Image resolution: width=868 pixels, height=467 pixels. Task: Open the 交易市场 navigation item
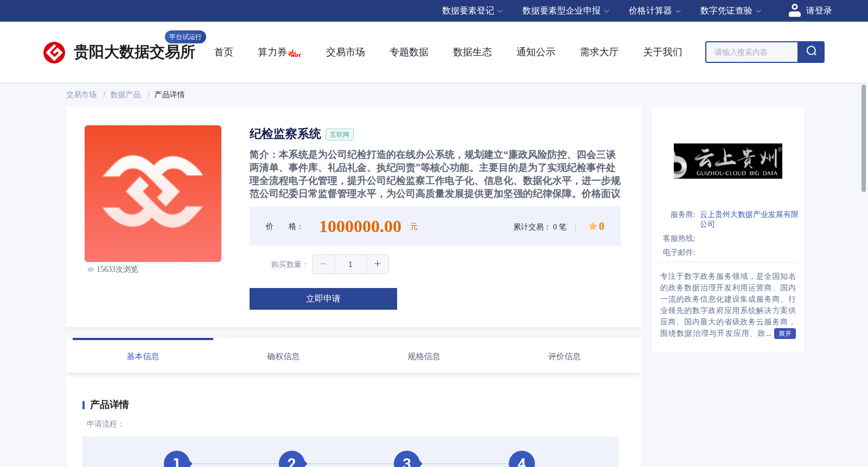pyautogui.click(x=346, y=52)
